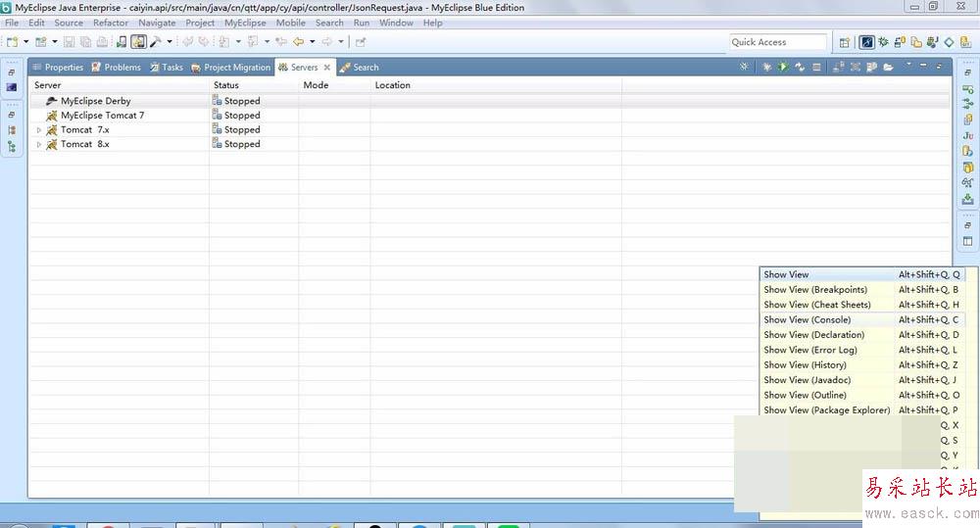Click the green Run server icon in Servers toolbar
Screen dimensions: 980x528
point(783,67)
